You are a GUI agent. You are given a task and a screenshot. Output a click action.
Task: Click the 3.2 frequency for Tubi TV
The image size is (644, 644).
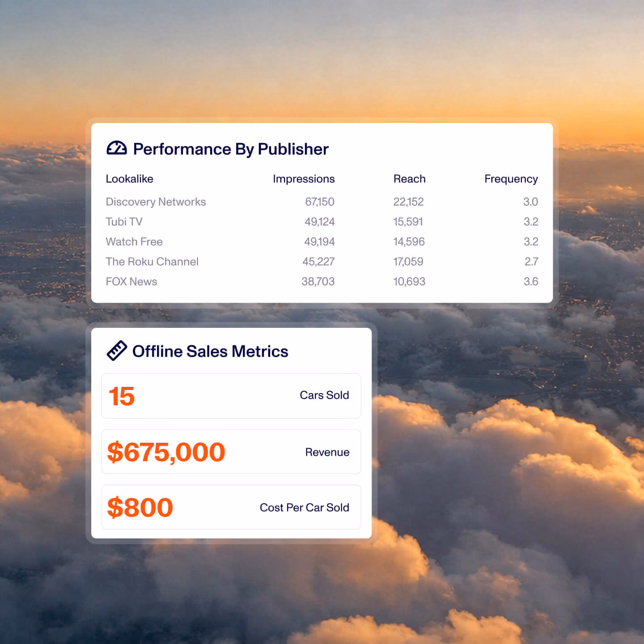click(x=531, y=222)
